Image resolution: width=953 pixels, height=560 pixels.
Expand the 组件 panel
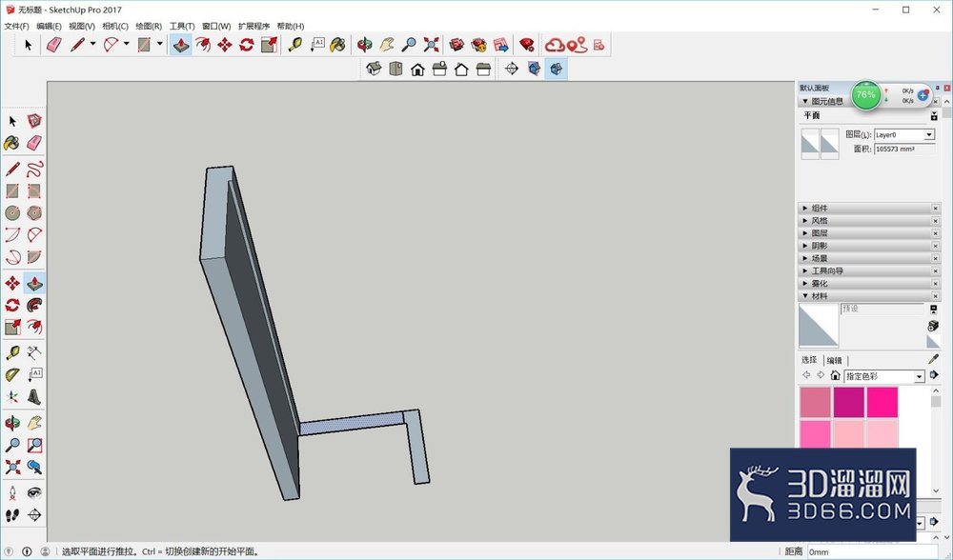click(x=869, y=208)
